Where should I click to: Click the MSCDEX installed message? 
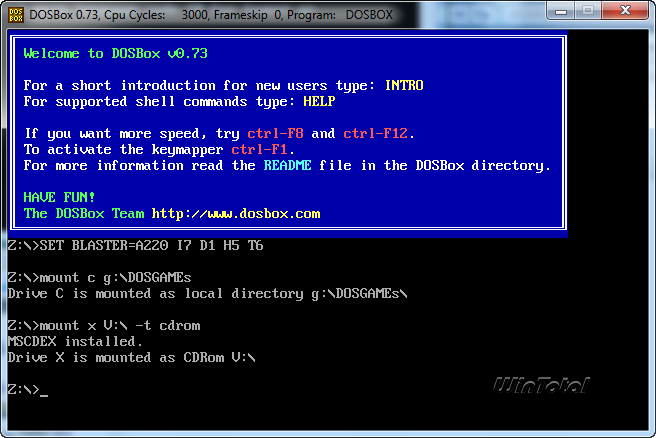coord(75,341)
